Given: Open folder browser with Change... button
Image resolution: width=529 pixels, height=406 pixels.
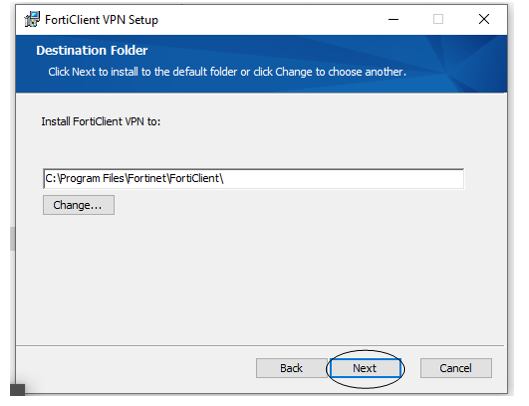Looking at the screenshot, I should coord(79,205).
